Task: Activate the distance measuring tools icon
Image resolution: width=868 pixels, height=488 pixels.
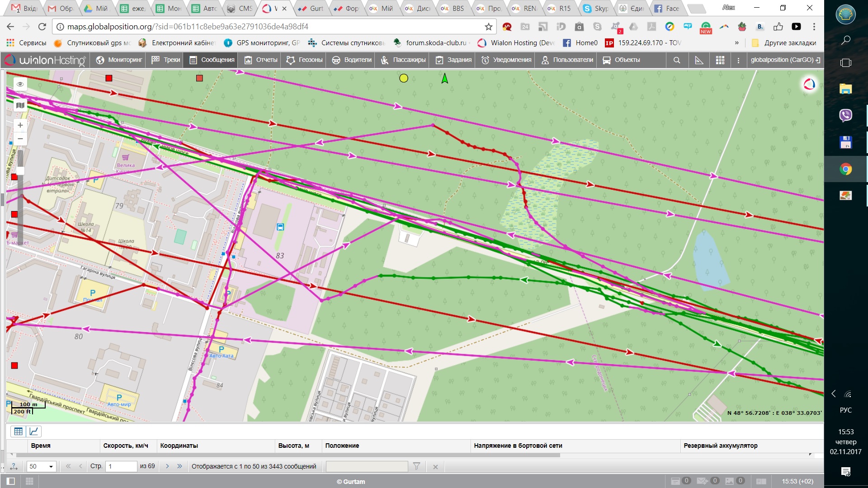Action: [699, 60]
